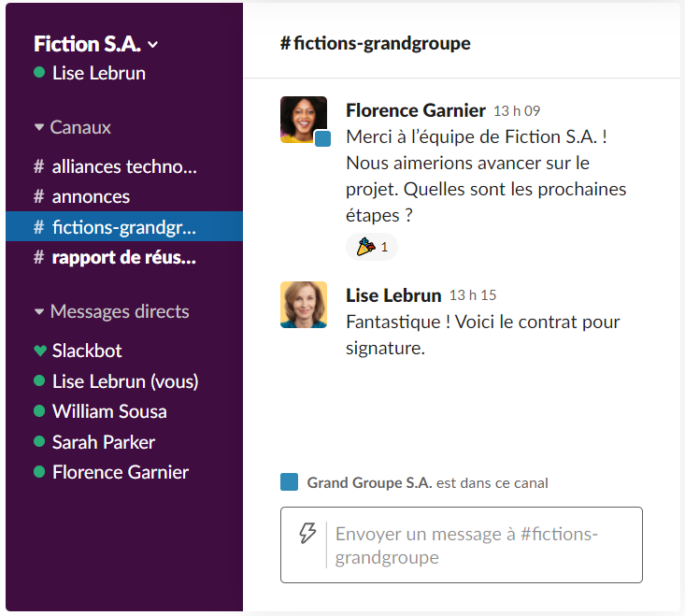The image size is (685, 616).
Task: Open Lise Lebrun's avatar in the conversation
Action: pyautogui.click(x=303, y=305)
